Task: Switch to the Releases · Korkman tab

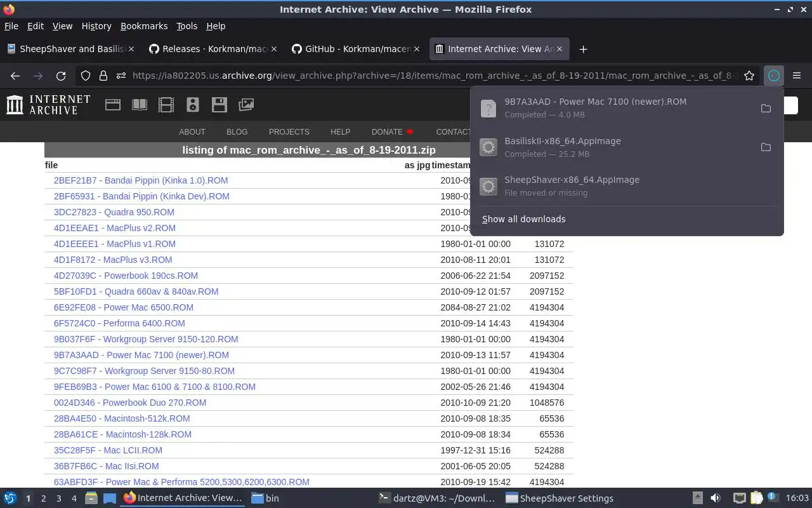Action: pos(213,49)
